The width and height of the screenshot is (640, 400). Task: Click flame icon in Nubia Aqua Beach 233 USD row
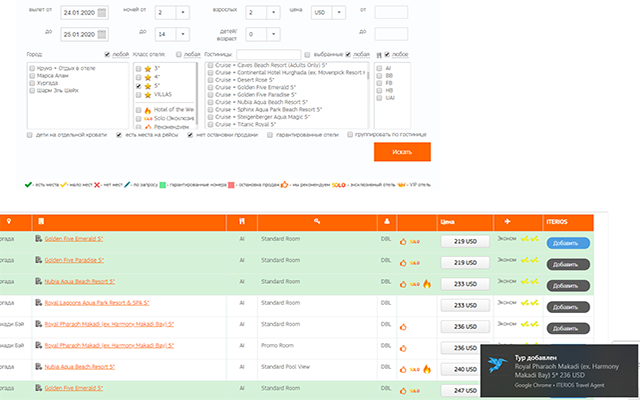[x=427, y=284]
